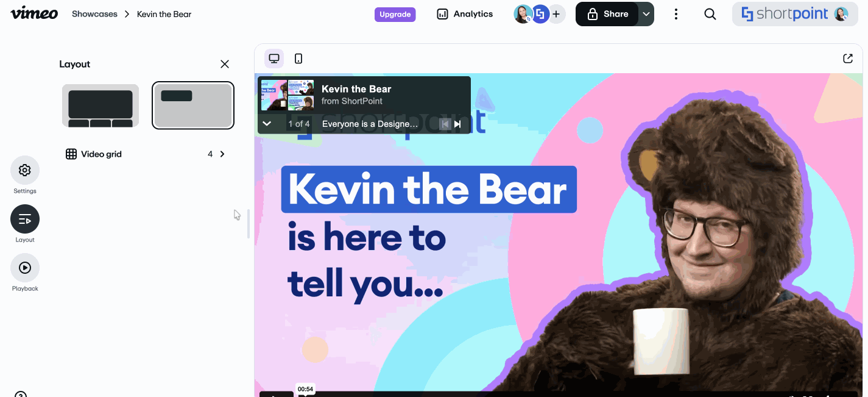Viewport: 868px width, 397px height.
Task: Expand the Video grid options chevron
Action: pyautogui.click(x=222, y=154)
